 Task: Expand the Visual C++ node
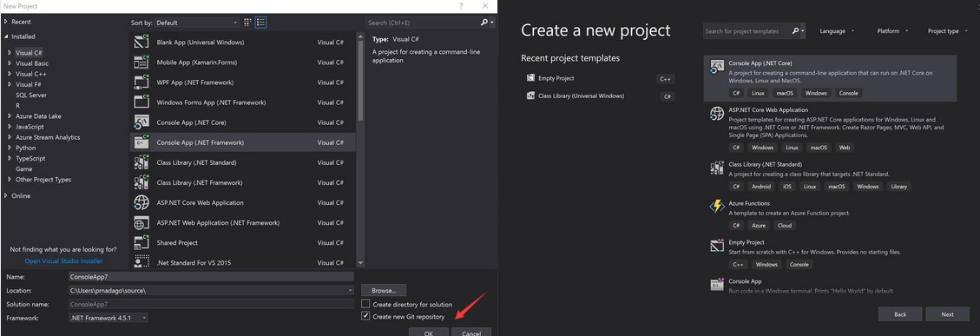point(10,74)
